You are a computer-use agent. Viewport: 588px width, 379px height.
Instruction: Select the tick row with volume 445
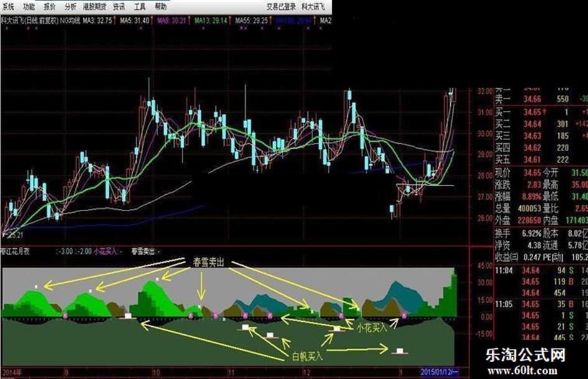541,338
